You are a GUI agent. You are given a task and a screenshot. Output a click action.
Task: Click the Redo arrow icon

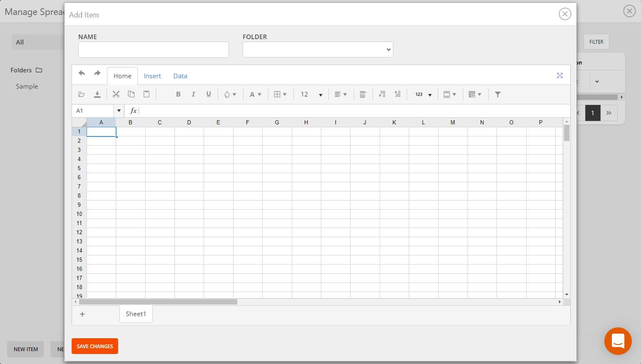[97, 73]
